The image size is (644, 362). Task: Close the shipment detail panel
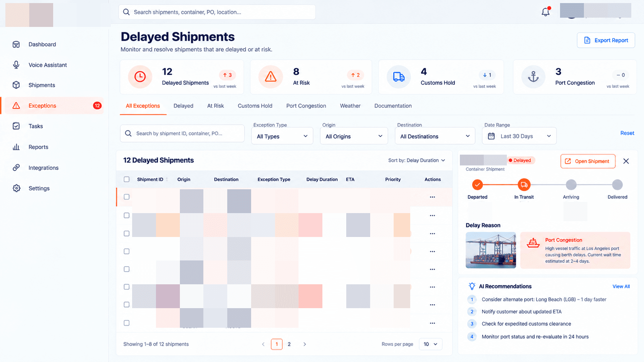point(626,161)
